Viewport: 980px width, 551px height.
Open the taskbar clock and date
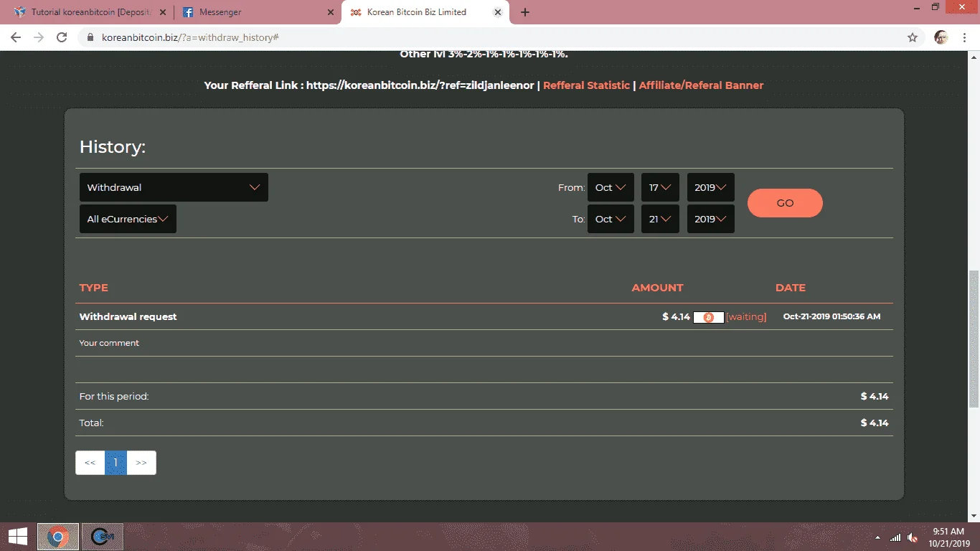tap(951, 537)
